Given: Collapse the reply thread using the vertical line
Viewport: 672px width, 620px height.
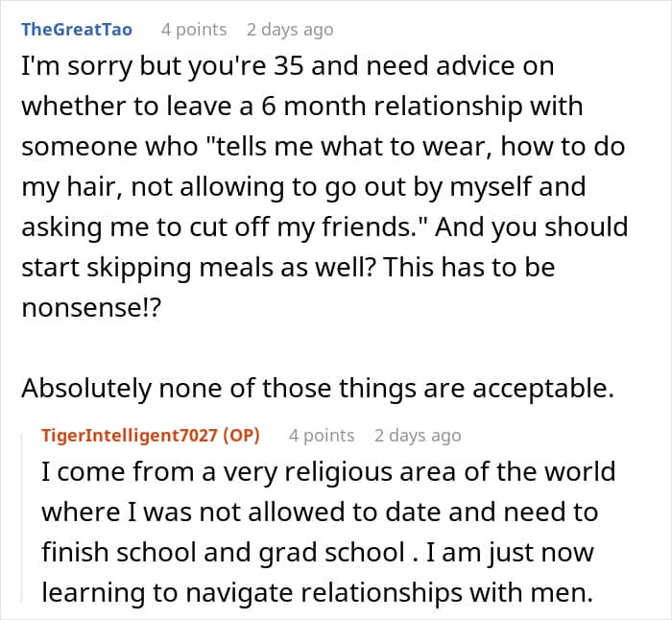Looking at the screenshot, I should coord(23,518).
